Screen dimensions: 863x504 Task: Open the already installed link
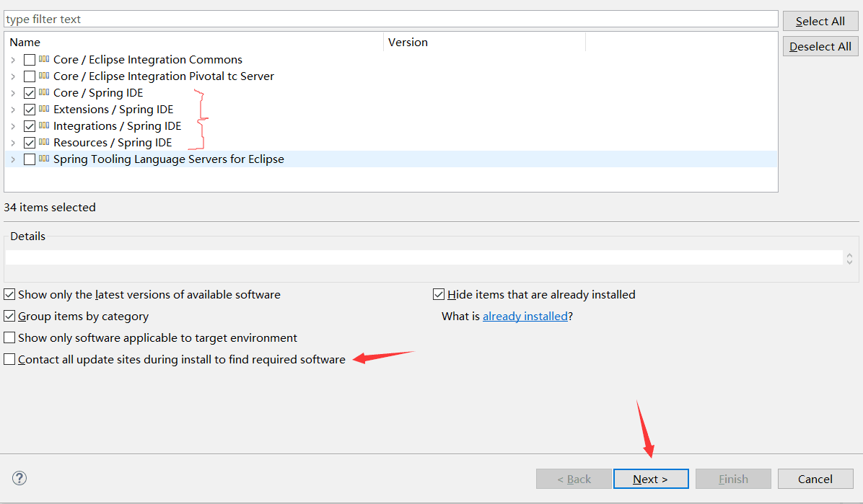point(525,317)
